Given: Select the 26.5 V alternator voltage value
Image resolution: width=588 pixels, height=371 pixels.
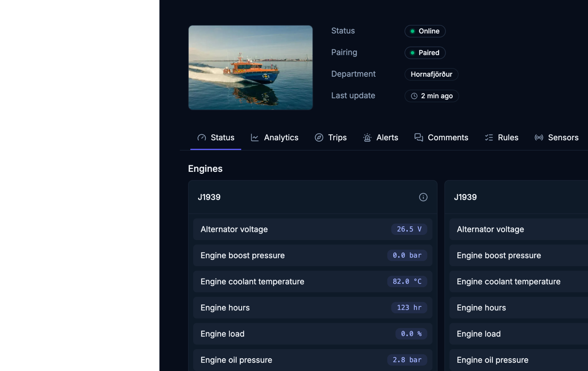Looking at the screenshot, I should coord(409,229).
